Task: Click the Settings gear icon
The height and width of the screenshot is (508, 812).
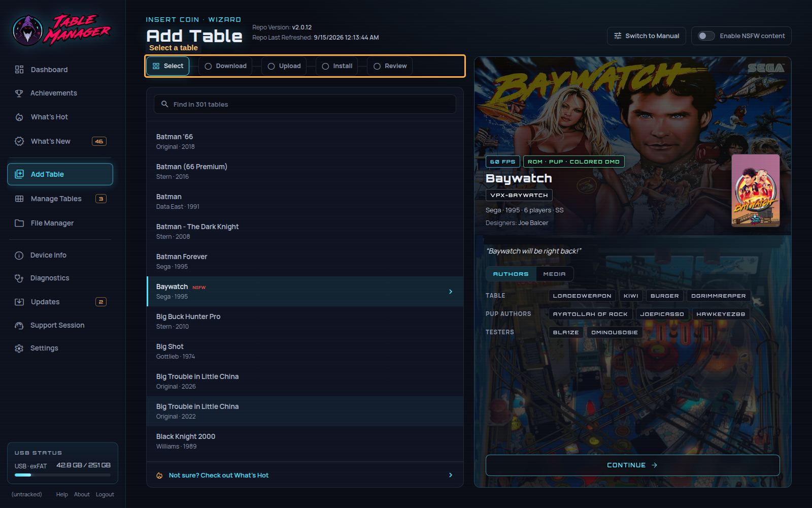Action: 19,348
